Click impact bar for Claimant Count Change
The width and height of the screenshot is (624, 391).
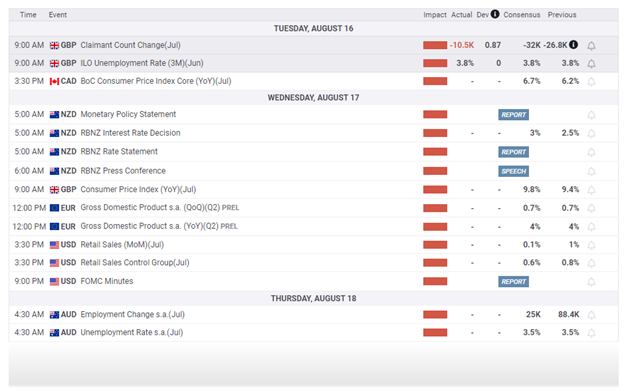[x=435, y=45]
